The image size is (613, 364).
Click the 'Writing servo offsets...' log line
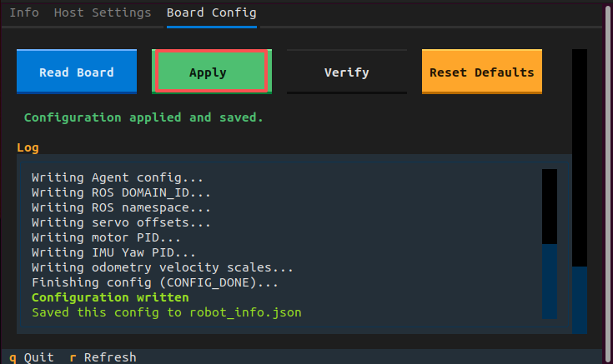(x=121, y=222)
